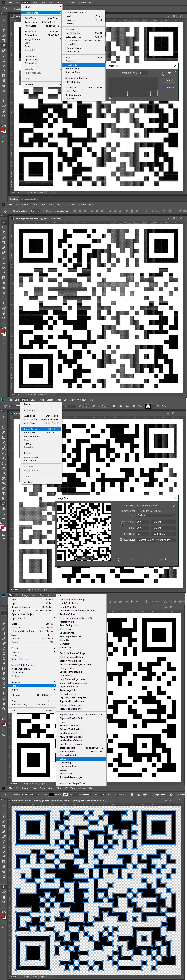Enable the Show Transform Controls checkbox
The height and width of the screenshot is (980, 187).
point(44,211)
